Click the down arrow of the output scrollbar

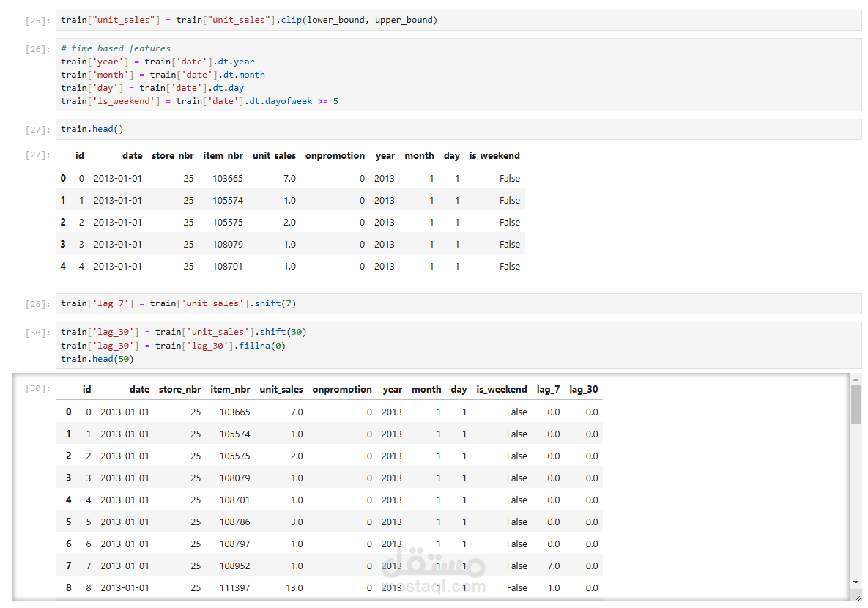(856, 582)
